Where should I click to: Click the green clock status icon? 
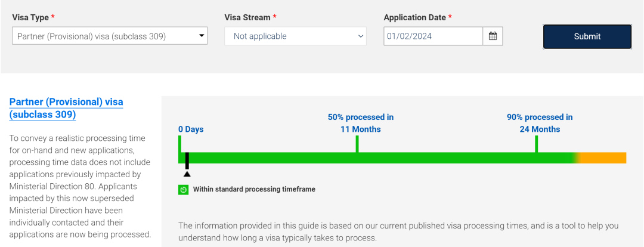click(x=184, y=190)
